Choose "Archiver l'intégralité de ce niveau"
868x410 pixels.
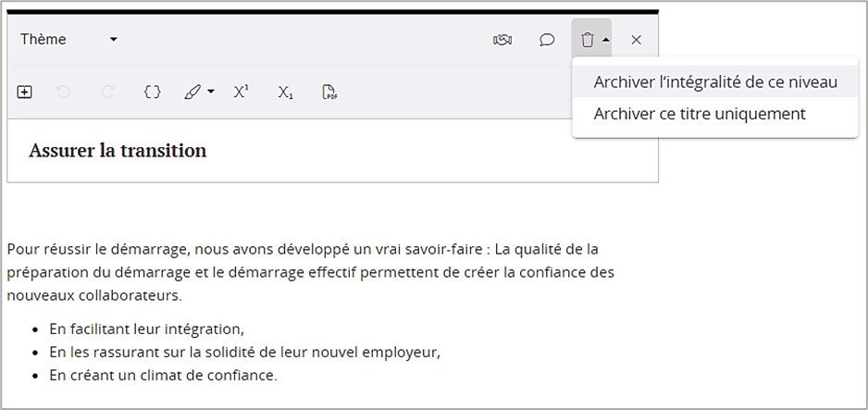pyautogui.click(x=714, y=82)
